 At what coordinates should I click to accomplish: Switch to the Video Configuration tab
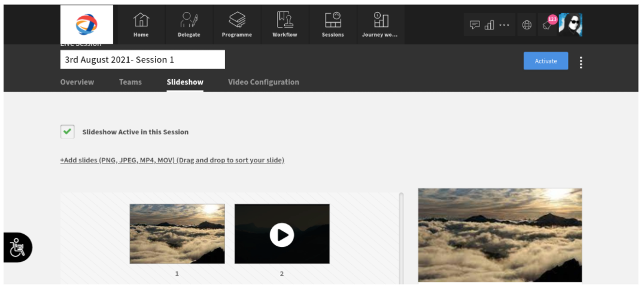[x=264, y=82]
